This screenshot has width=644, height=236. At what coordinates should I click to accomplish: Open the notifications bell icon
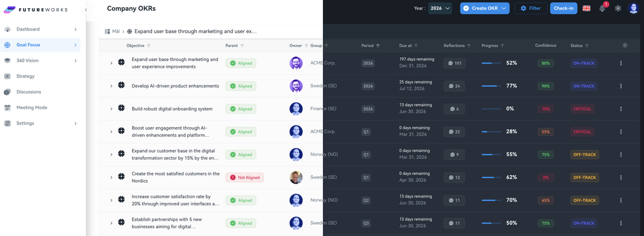click(602, 9)
